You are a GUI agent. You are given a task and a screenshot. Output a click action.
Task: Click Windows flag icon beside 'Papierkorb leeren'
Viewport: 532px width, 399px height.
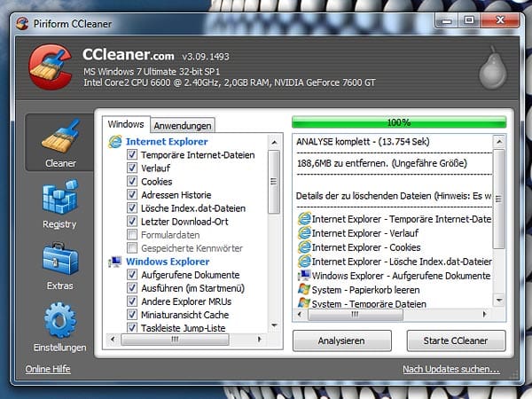click(304, 289)
